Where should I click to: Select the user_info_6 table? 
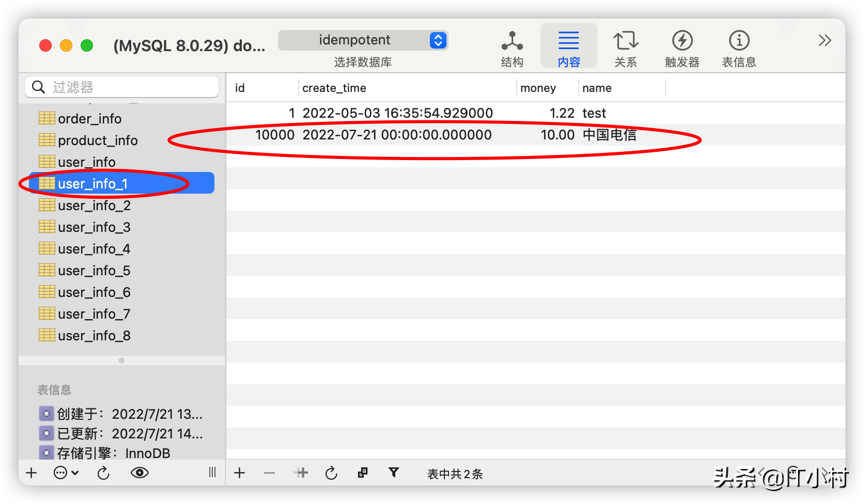[122, 292]
